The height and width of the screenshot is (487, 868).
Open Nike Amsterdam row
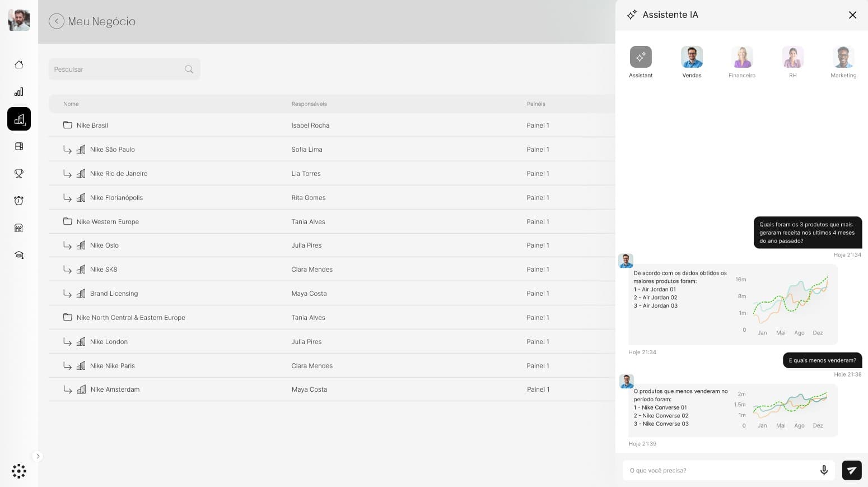click(x=332, y=389)
